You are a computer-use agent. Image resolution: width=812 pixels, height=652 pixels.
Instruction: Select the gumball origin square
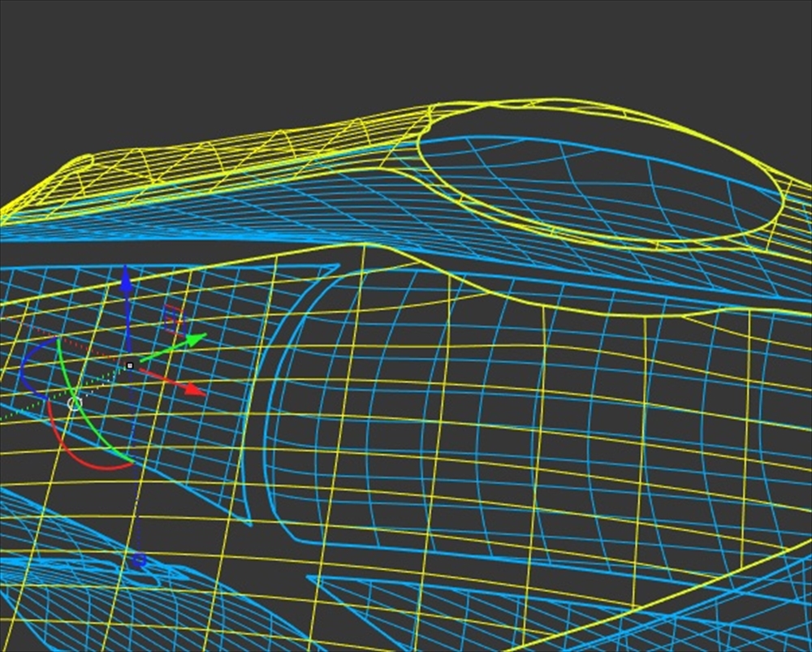129,365
